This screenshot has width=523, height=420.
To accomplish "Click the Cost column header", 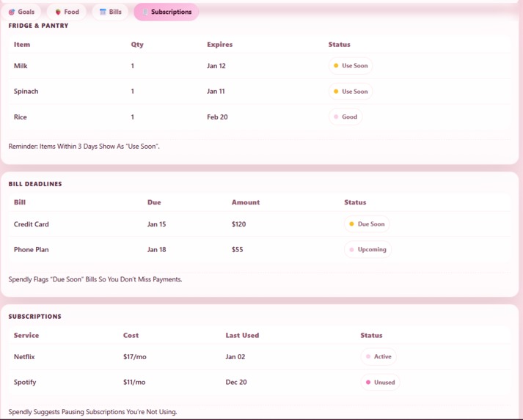I will [x=131, y=335].
